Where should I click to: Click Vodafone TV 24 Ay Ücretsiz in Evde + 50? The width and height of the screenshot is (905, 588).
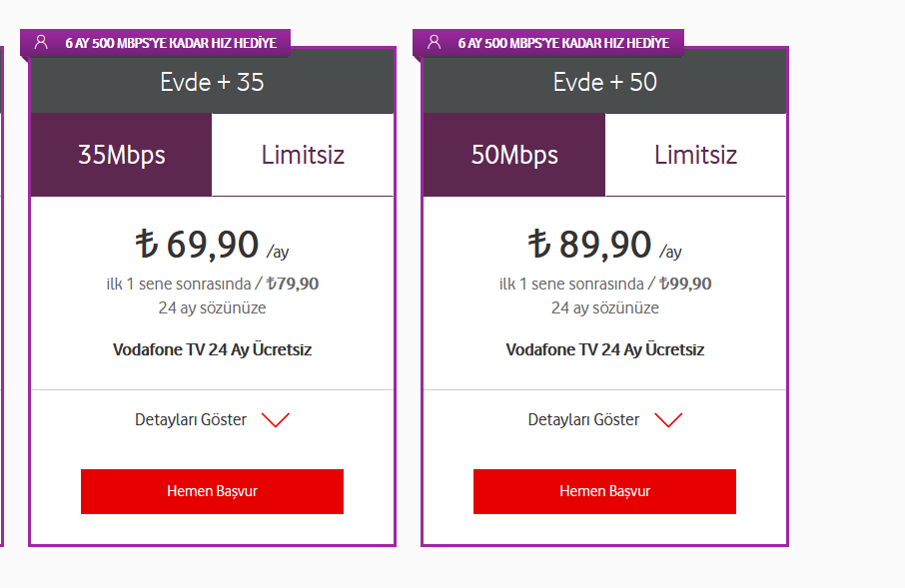tap(605, 350)
